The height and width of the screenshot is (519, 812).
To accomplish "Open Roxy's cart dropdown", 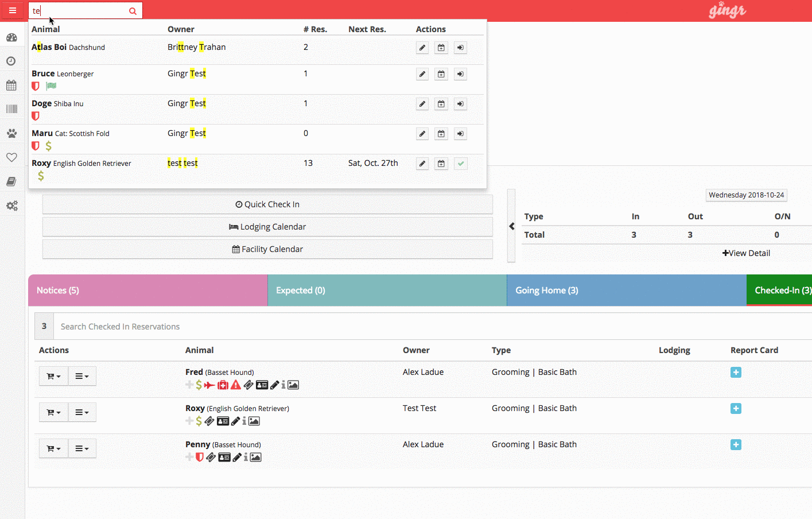I will 53,412.
